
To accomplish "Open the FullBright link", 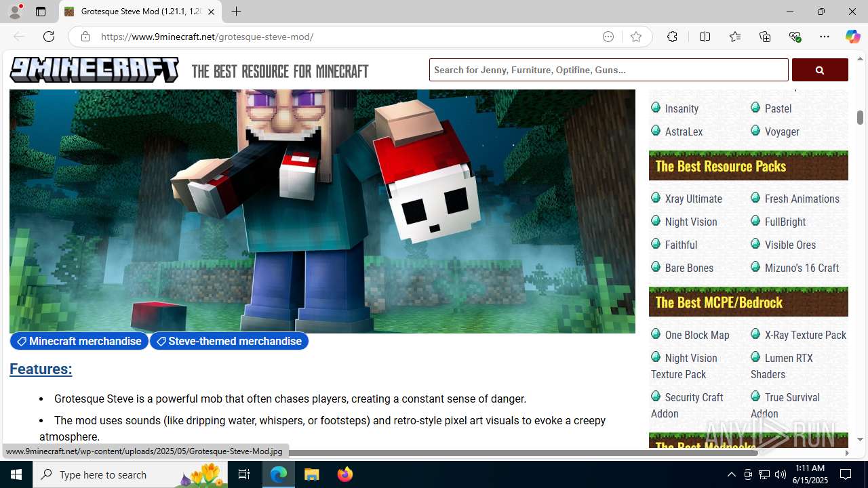I will 785,222.
